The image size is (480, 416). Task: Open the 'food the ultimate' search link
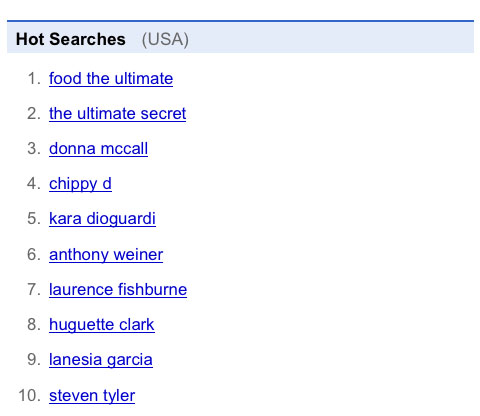pyautogui.click(x=111, y=79)
